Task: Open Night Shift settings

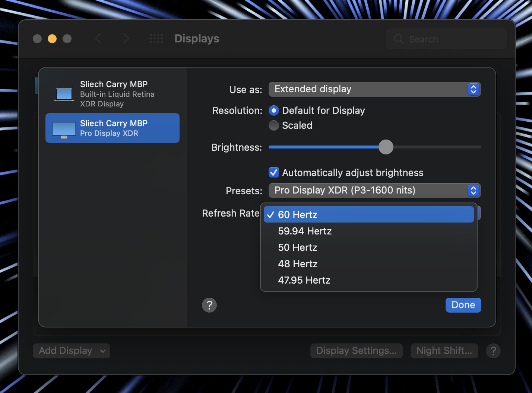Action: pos(444,351)
